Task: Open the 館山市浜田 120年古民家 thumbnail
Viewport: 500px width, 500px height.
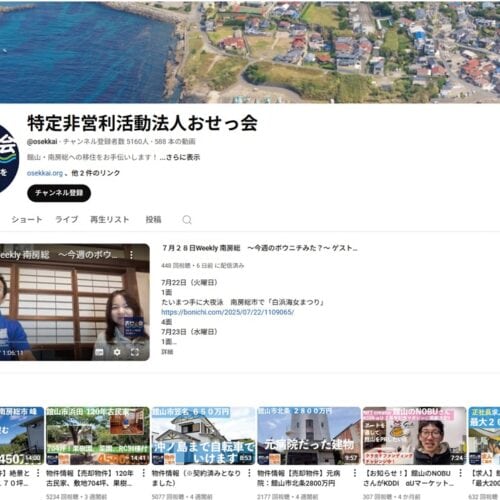Action: pos(98,436)
